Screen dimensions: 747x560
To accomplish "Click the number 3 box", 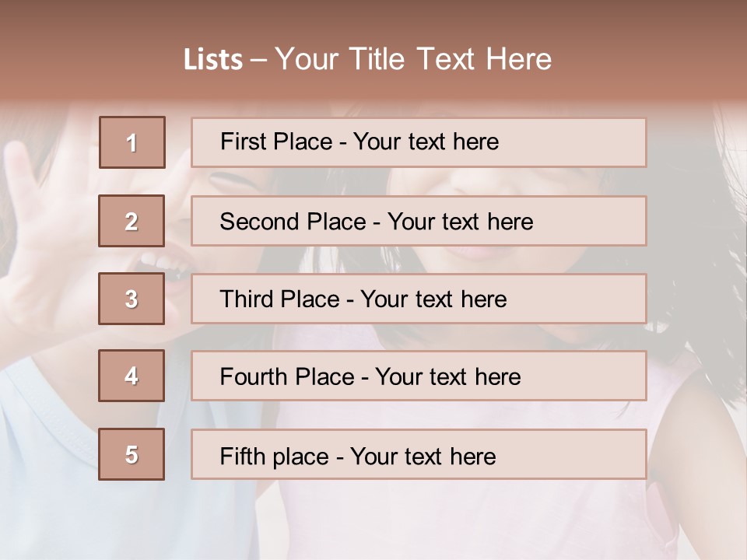I will [132, 299].
